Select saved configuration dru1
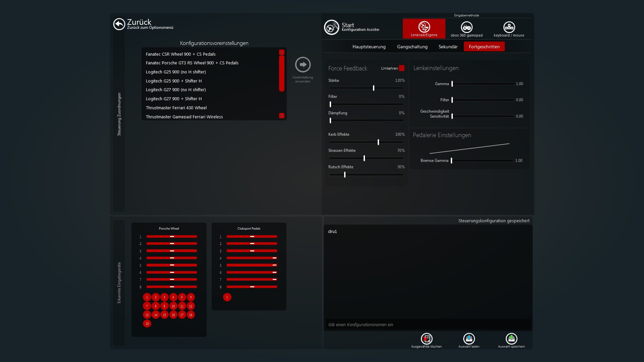 click(332, 232)
